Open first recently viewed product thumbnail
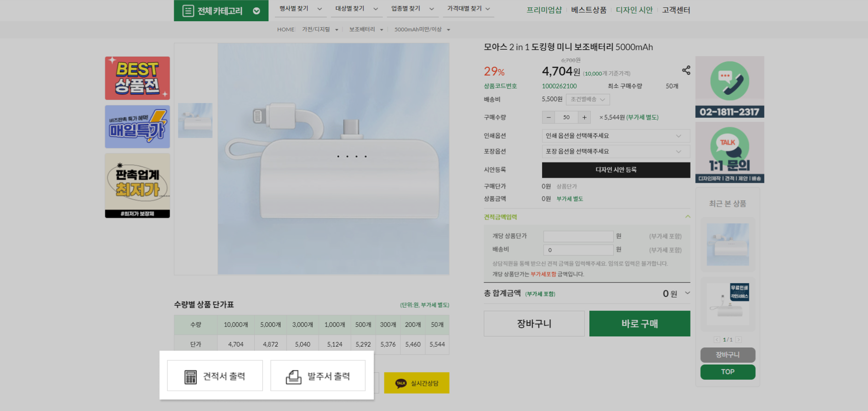Screen dimensions: 868x411 728,244
